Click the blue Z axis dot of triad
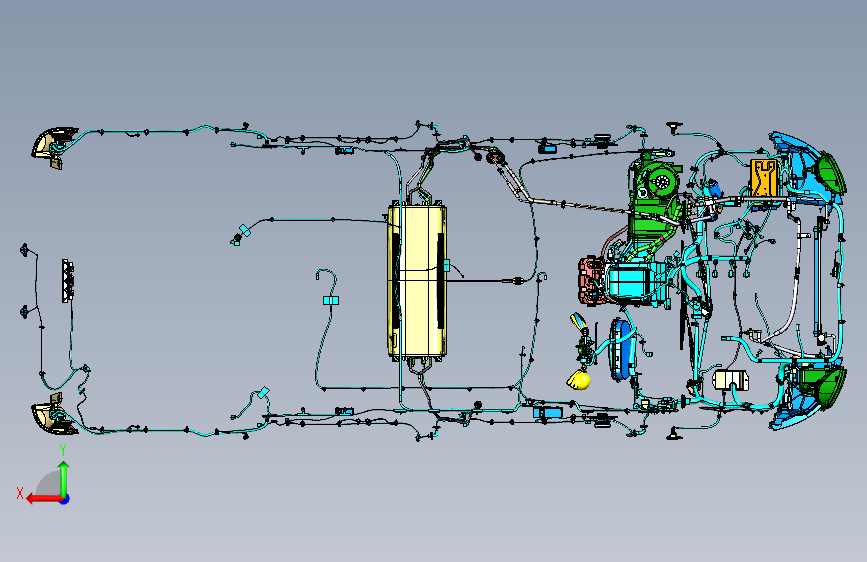The height and width of the screenshot is (562, 867). (x=65, y=499)
